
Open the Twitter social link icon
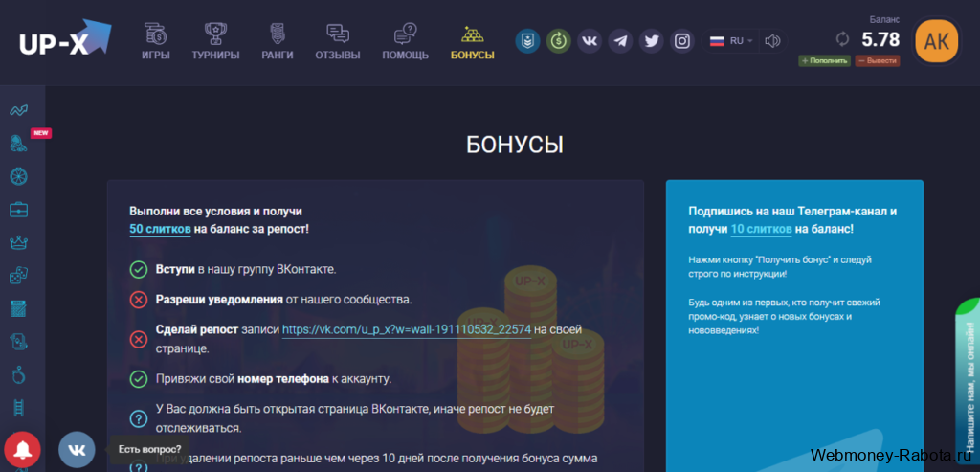652,41
